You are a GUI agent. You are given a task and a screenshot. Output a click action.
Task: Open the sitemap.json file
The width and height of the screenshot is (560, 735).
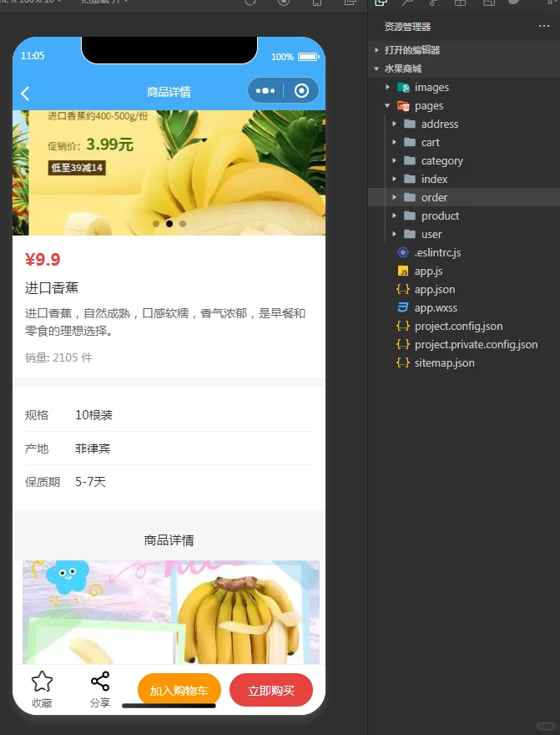(x=444, y=362)
